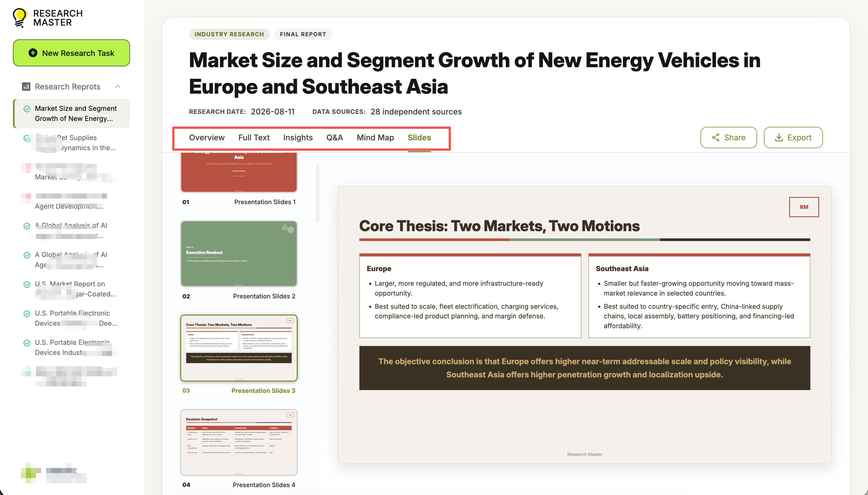Start a New Research Task
The image size is (868, 495).
(x=71, y=53)
